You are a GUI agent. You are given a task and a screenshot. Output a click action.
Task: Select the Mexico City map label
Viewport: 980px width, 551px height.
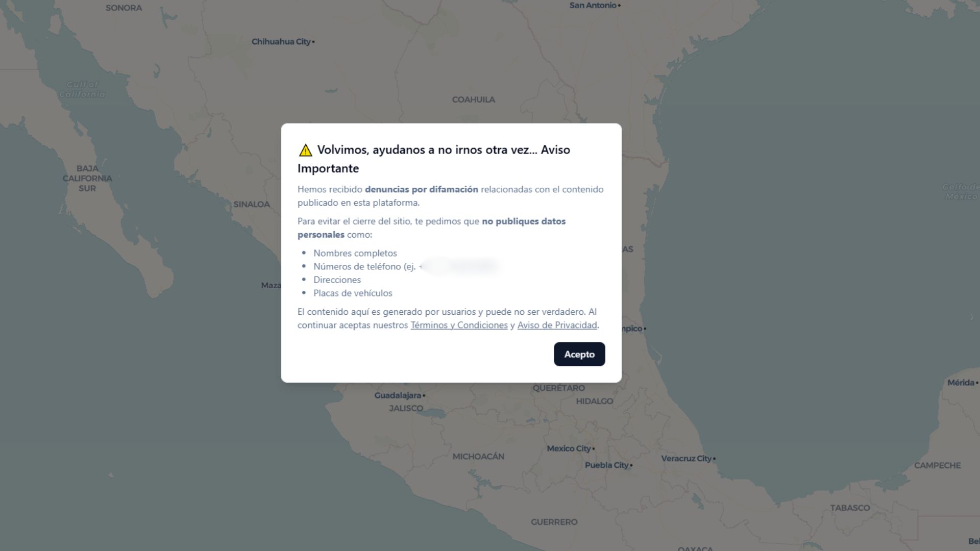568,448
